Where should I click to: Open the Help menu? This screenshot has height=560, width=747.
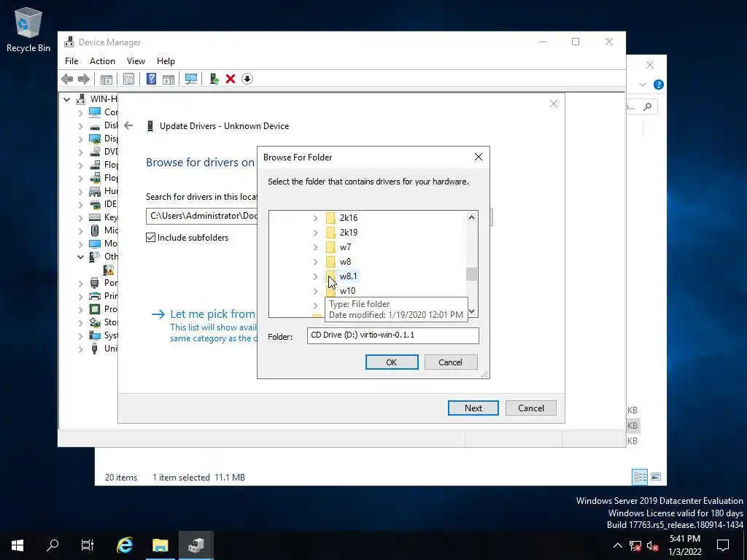[x=166, y=61]
